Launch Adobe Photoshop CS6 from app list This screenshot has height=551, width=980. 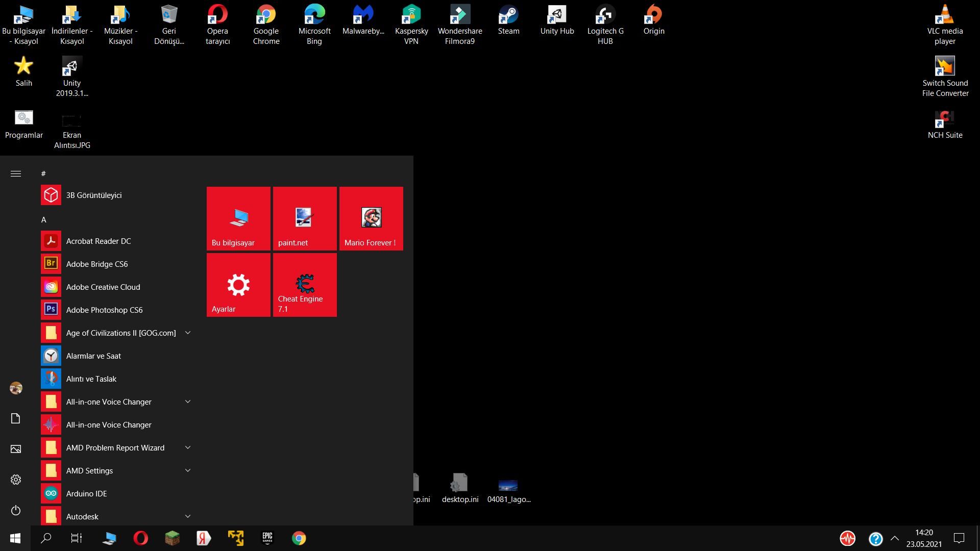click(104, 310)
